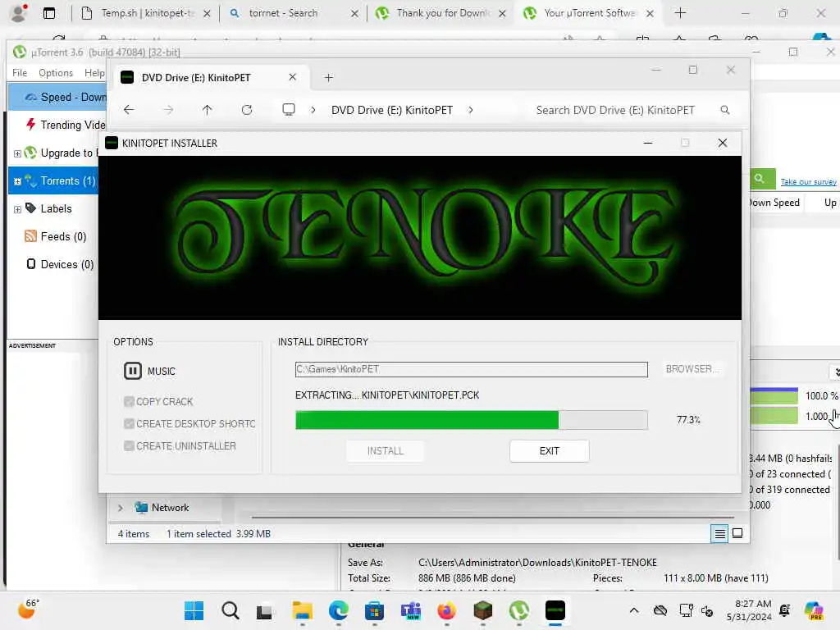Select Feeds (0) in sidebar
The width and height of the screenshot is (840, 630).
click(56, 237)
